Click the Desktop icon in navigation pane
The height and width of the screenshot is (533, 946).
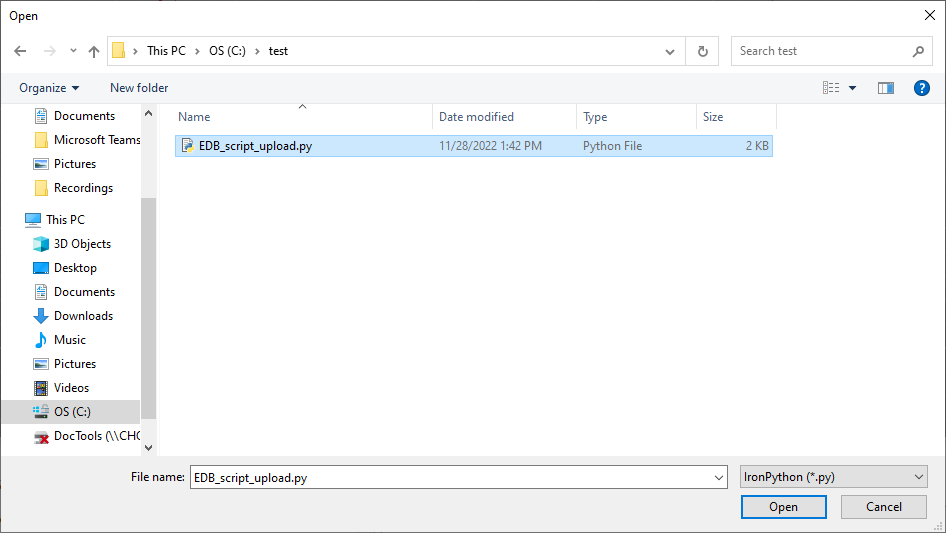point(41,268)
